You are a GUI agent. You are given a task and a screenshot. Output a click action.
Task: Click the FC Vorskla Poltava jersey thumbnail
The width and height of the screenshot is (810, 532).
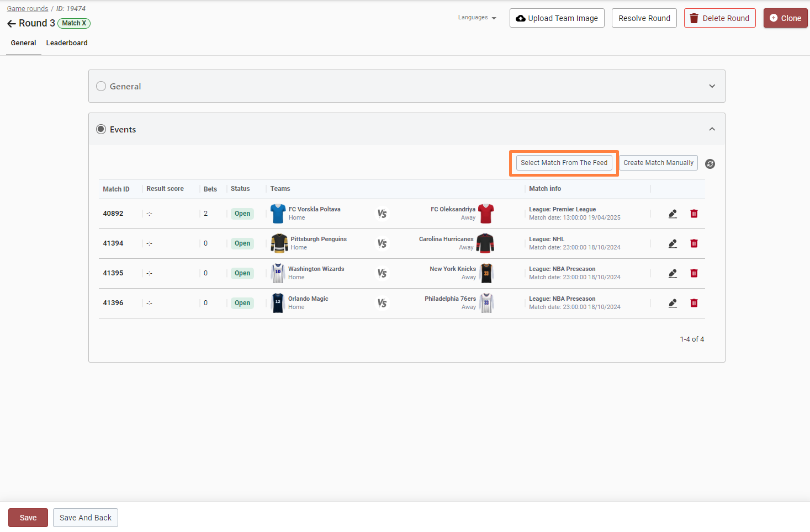tap(278, 214)
